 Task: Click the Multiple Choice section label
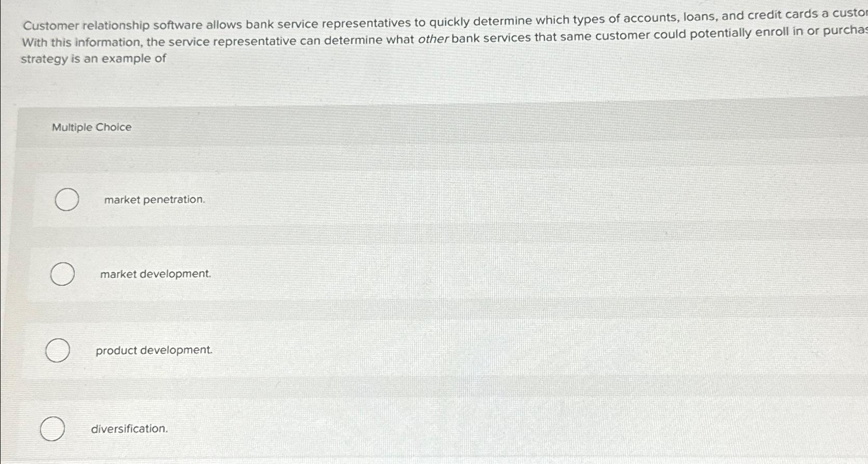tap(91, 127)
